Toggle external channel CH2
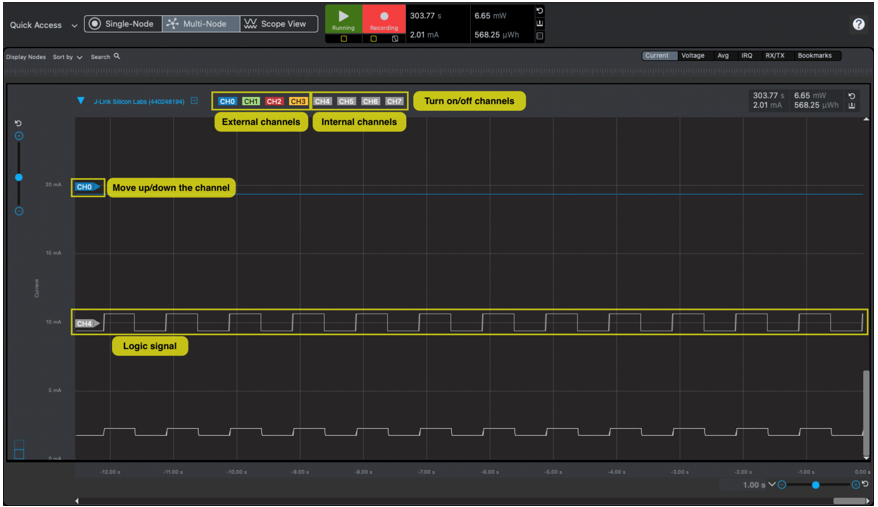878x507 pixels. point(274,101)
